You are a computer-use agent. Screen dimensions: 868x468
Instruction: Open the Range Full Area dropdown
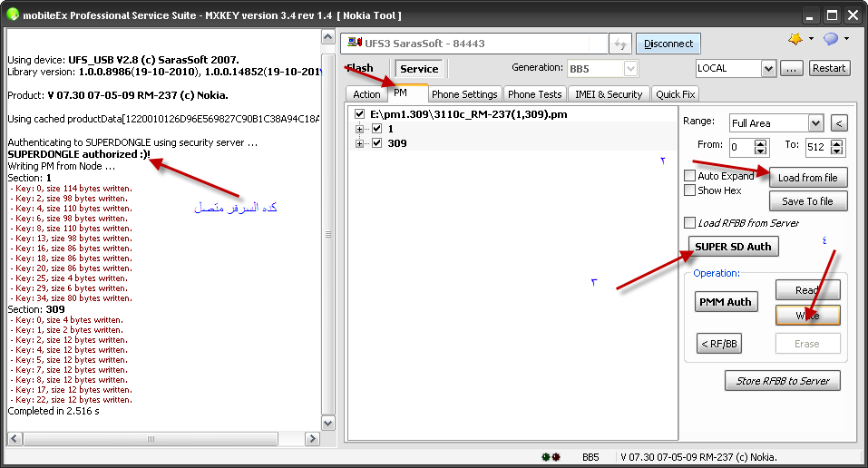(x=815, y=123)
